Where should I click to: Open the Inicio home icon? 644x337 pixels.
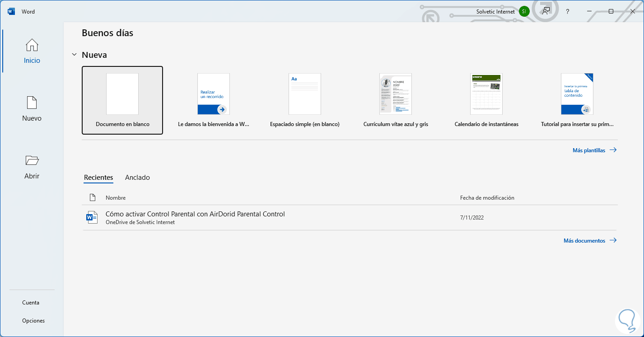coord(32,45)
